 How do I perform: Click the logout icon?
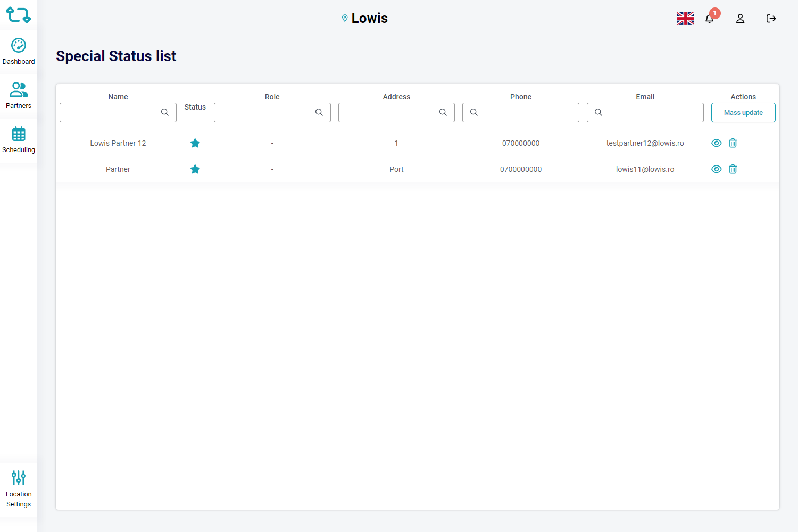(x=771, y=19)
